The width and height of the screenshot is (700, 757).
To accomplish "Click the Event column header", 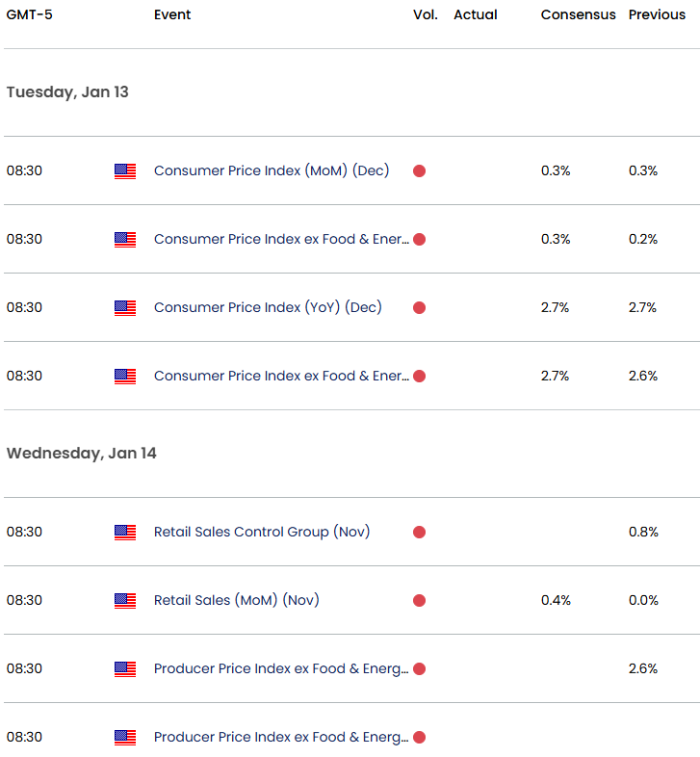I will (172, 14).
